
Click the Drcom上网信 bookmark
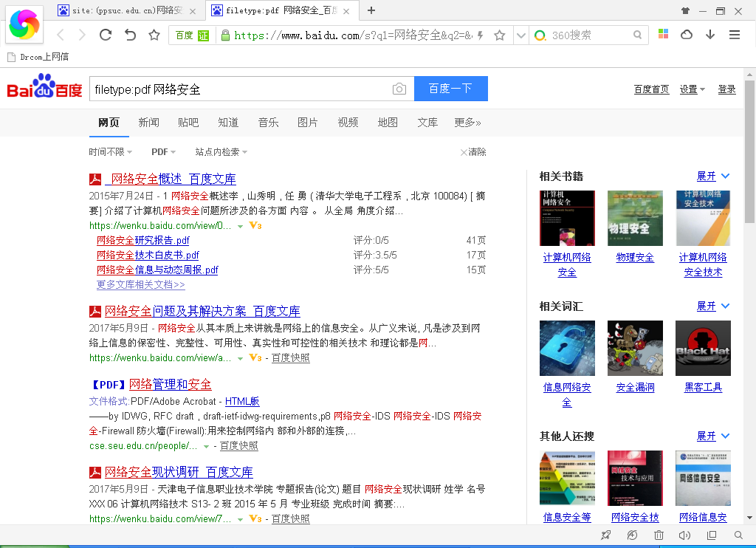pyautogui.click(x=38, y=57)
